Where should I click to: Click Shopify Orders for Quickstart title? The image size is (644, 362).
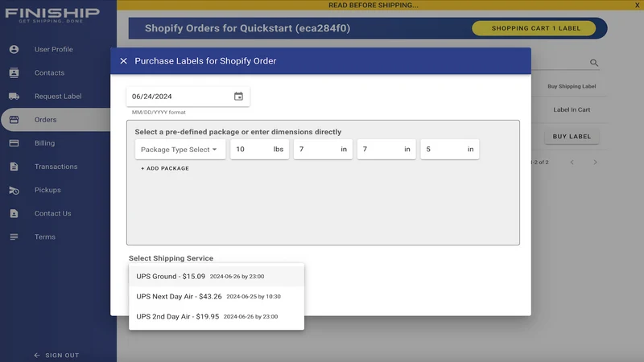pos(248,28)
